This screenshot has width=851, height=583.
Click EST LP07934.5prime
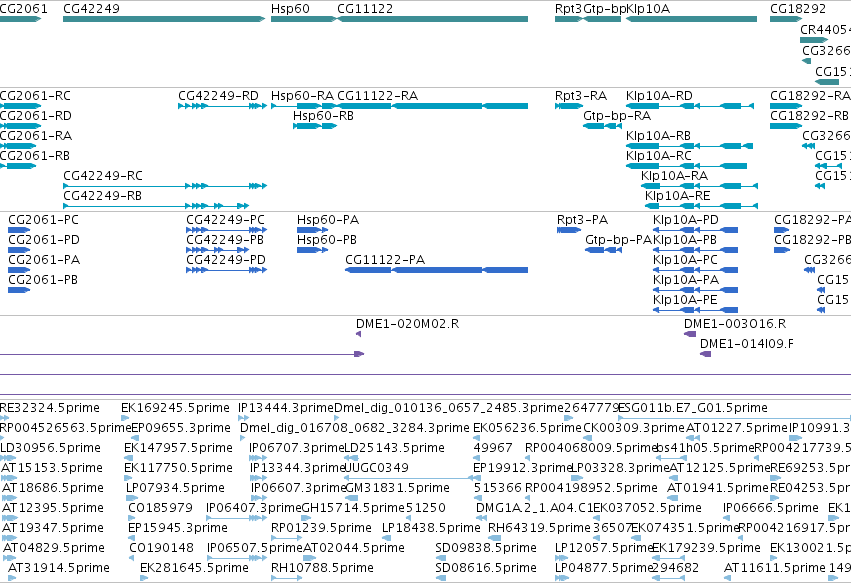coord(130,498)
